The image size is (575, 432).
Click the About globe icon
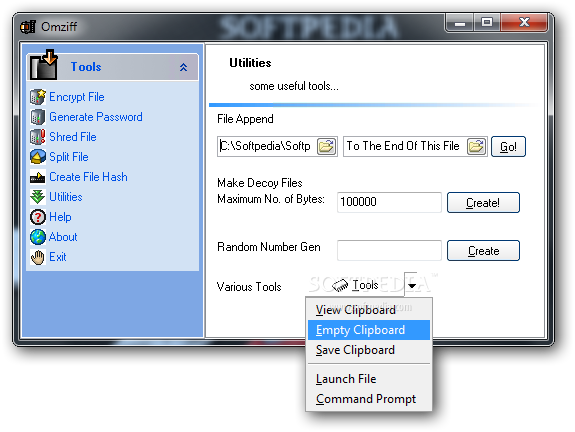pyautogui.click(x=37, y=237)
